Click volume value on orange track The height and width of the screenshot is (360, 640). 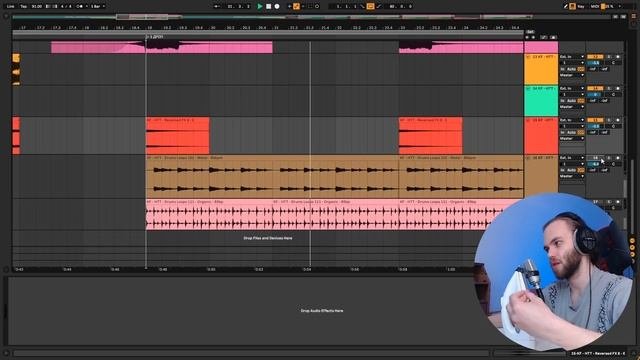(x=595, y=63)
